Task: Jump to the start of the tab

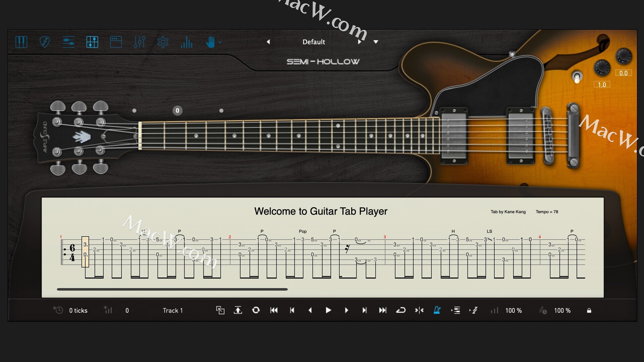Action: pyautogui.click(x=274, y=310)
